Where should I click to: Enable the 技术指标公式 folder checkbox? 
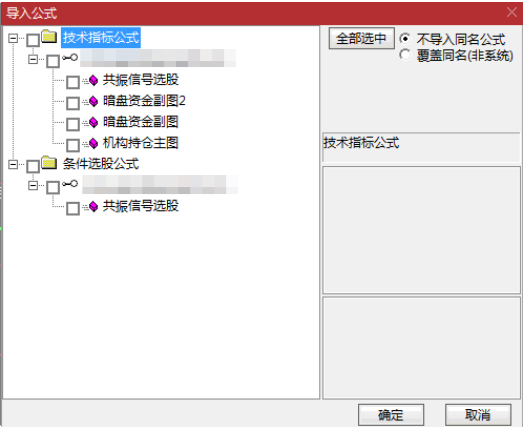pos(33,40)
